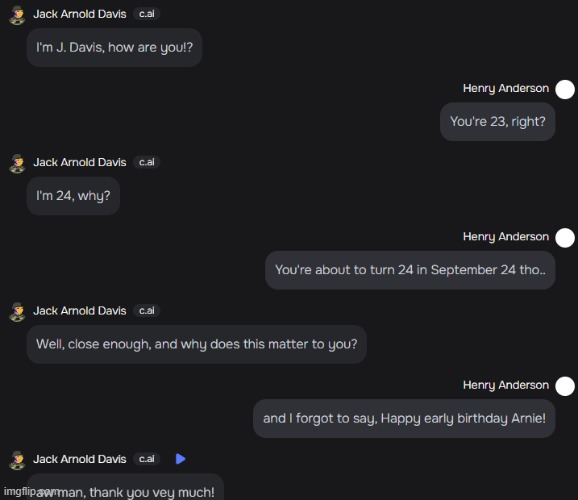The width and height of the screenshot is (578, 500).
Task: Select the "You're 23, right?" message bubble
Action: [x=498, y=122]
